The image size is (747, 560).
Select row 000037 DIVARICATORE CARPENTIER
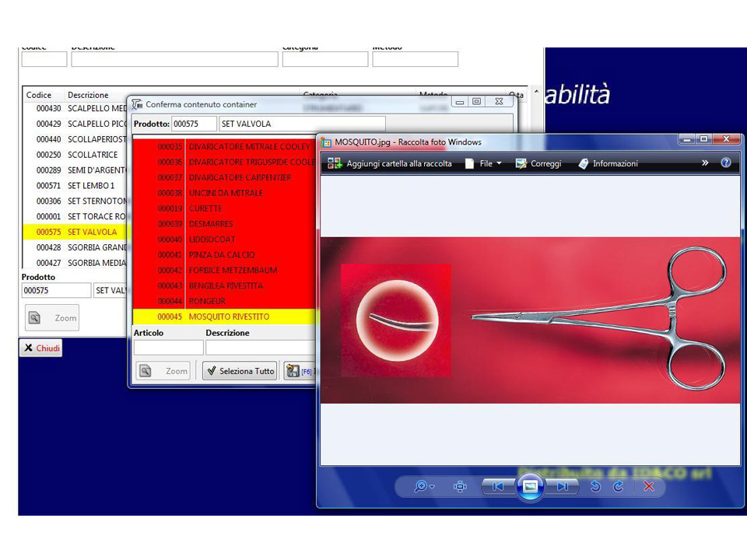[224, 177]
